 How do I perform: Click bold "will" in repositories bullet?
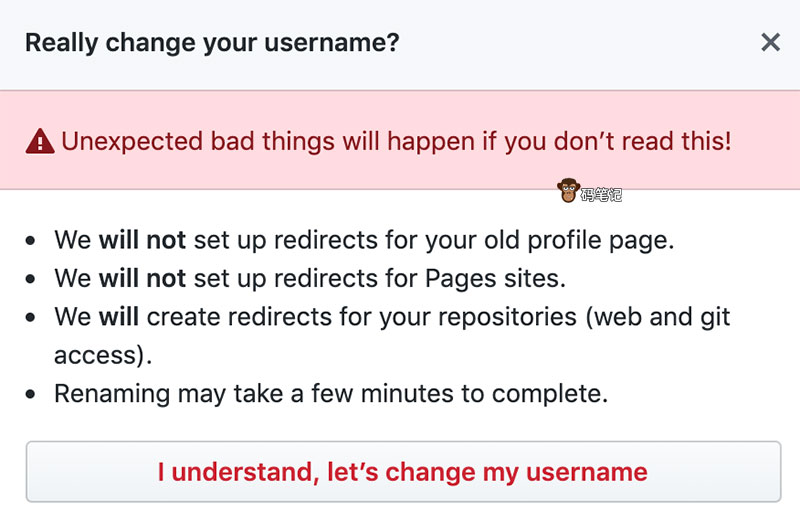coord(119,318)
